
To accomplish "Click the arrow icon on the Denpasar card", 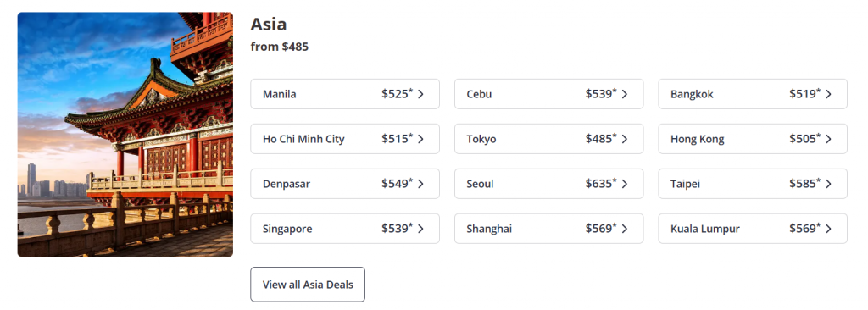I will (420, 184).
